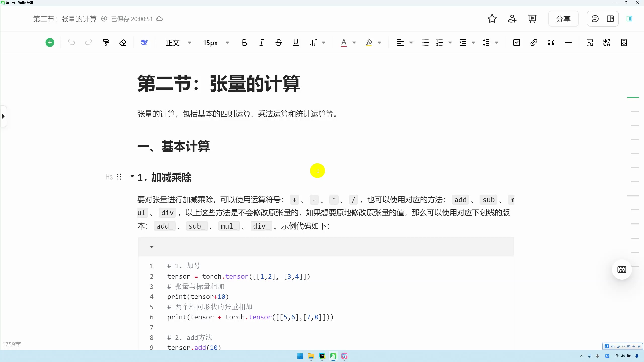The width and height of the screenshot is (644, 362).
Task: Click the 分享 share button
Action: coord(563,19)
